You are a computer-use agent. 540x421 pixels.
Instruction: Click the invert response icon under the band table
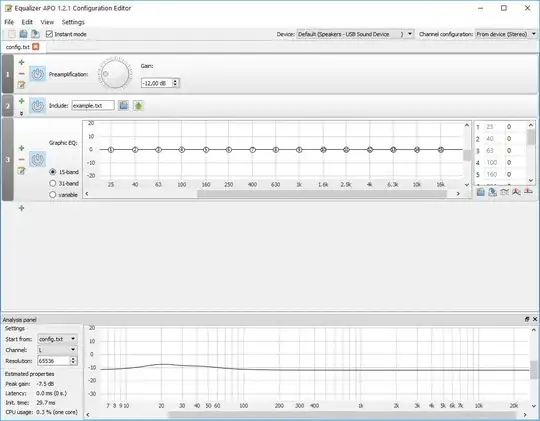click(505, 192)
